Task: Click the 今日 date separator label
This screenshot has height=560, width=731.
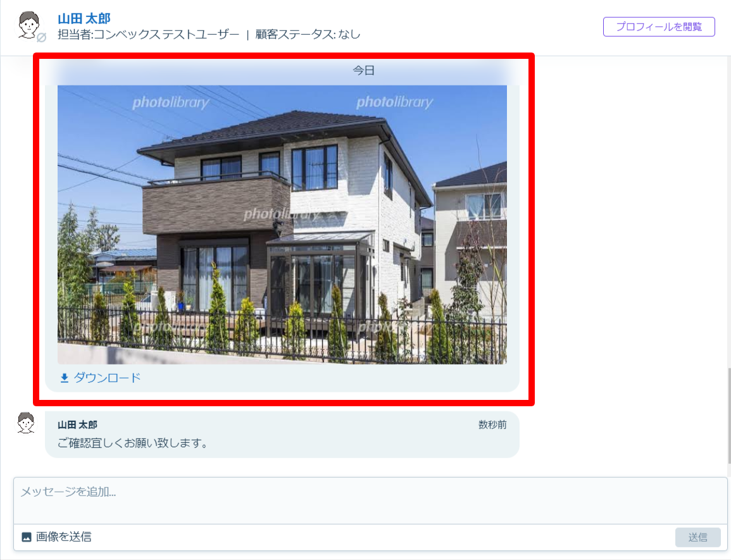Action: pos(364,70)
